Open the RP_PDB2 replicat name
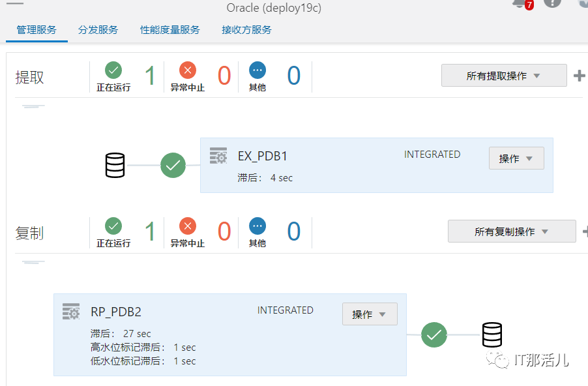This screenshot has width=588, height=386. point(116,312)
